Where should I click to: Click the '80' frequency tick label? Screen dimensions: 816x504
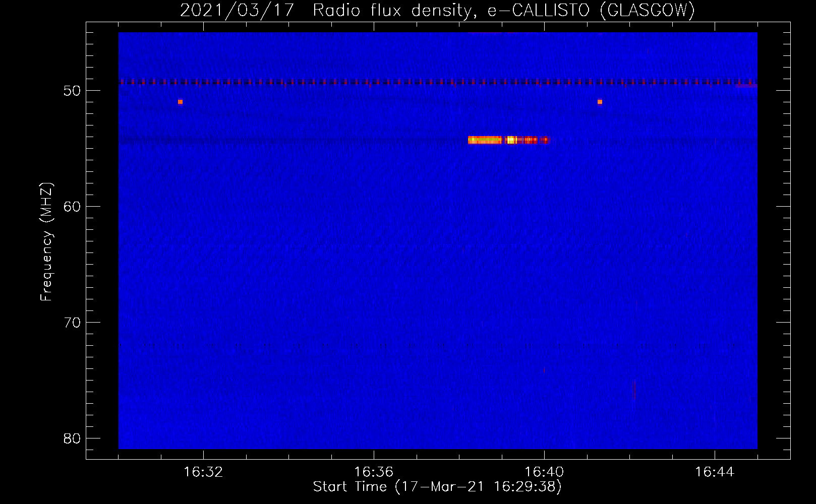[x=72, y=438]
